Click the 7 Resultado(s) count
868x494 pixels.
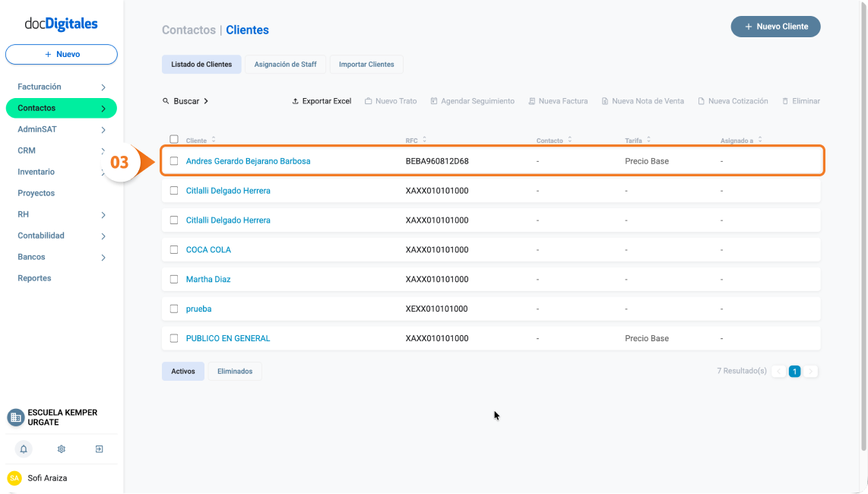click(742, 371)
